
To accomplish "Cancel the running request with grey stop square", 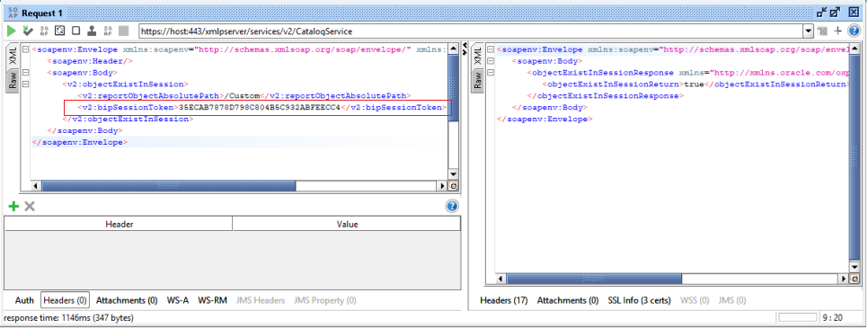I will pos(123,31).
